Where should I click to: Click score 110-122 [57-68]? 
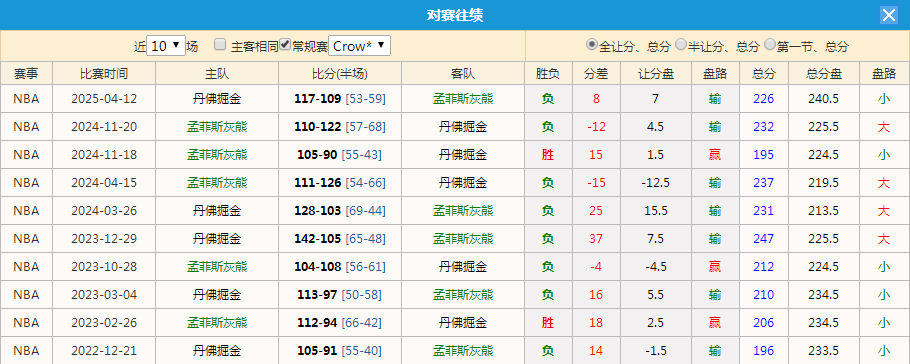[340, 127]
